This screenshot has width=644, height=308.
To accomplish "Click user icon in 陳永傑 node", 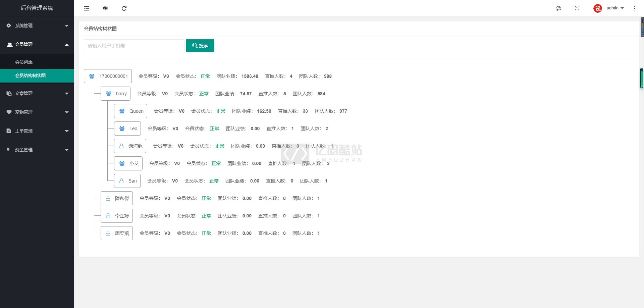I will click(x=108, y=198).
